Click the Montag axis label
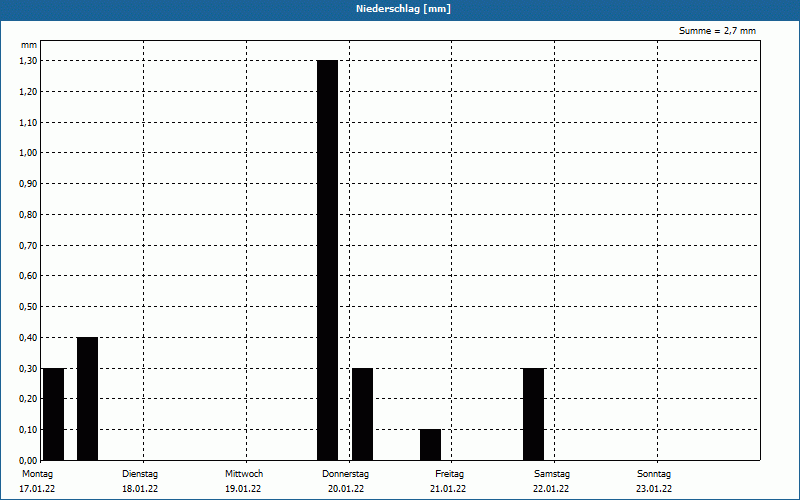This screenshot has width=800, height=500. click(x=37, y=474)
